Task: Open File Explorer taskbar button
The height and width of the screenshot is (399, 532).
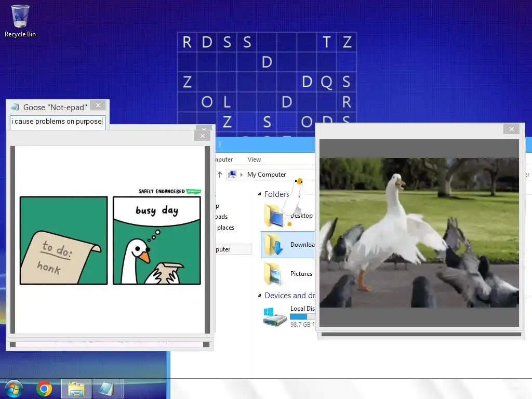Action: (x=76, y=389)
